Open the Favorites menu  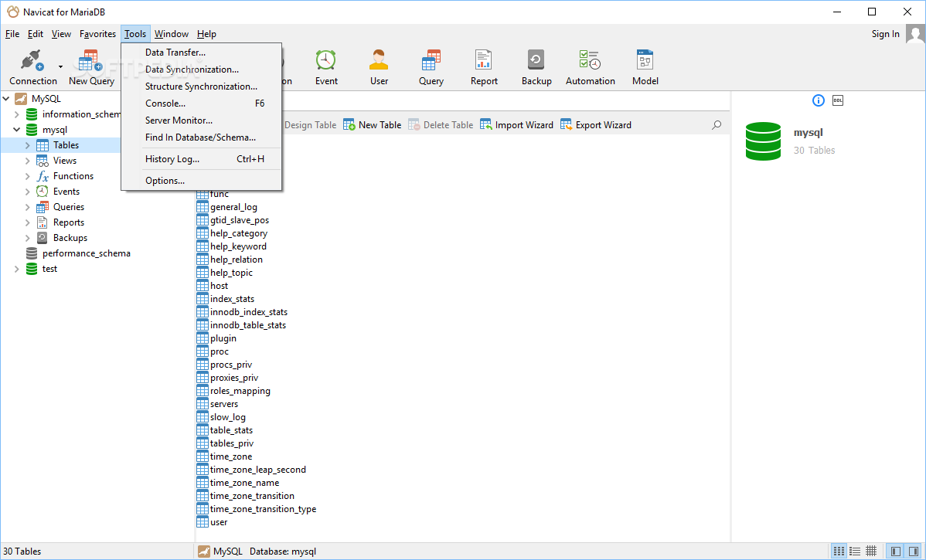[x=97, y=34]
